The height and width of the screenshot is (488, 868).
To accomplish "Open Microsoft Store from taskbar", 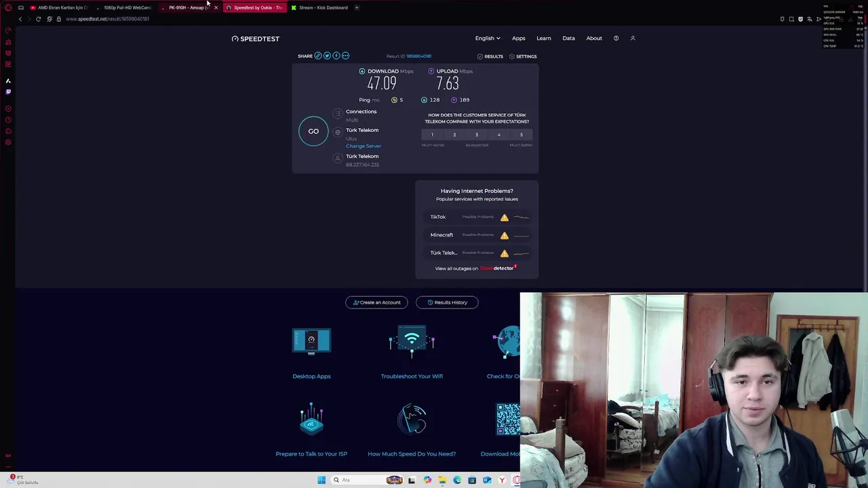I will 472,480.
